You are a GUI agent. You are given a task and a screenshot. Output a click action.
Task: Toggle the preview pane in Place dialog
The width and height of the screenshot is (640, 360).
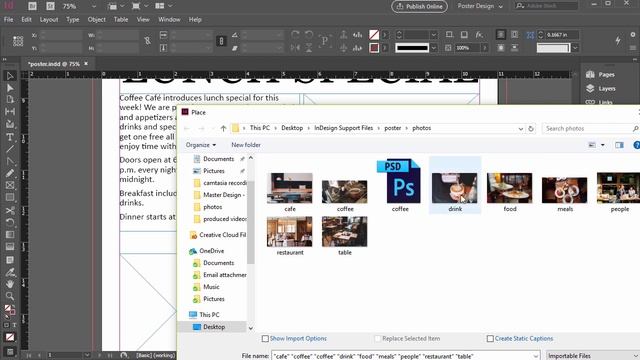(619, 145)
